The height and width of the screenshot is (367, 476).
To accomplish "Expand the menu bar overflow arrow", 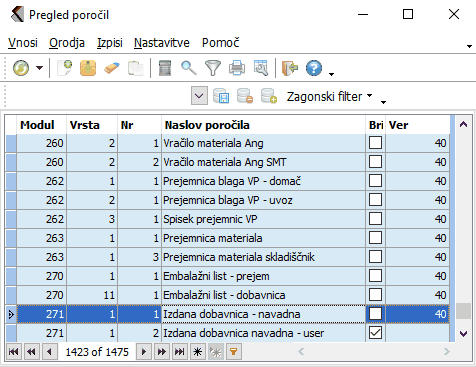I will coord(469,46).
